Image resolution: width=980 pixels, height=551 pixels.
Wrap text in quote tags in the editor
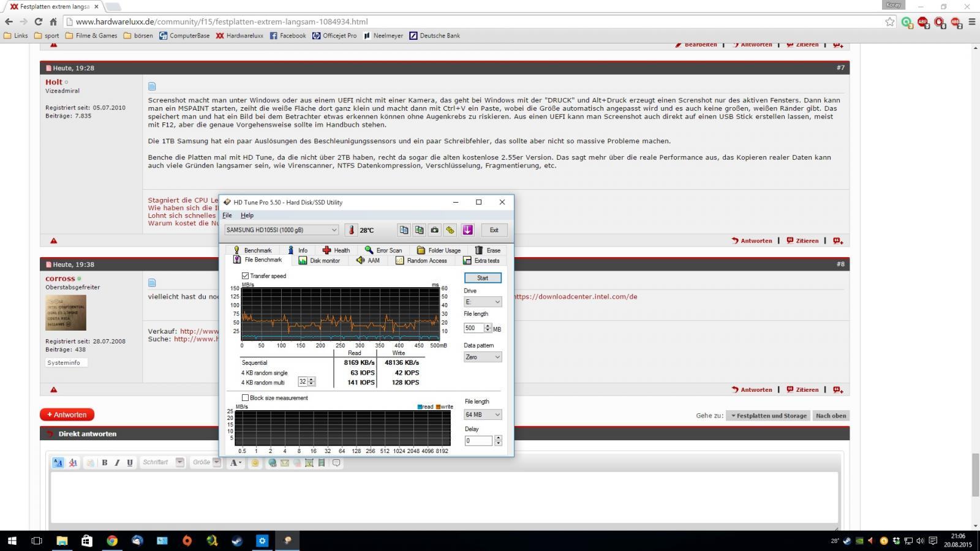[x=336, y=463]
